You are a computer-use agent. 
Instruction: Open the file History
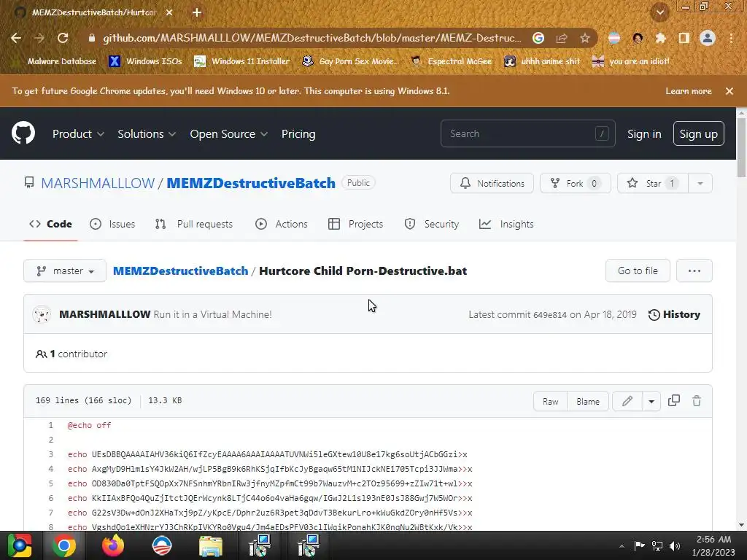click(674, 314)
